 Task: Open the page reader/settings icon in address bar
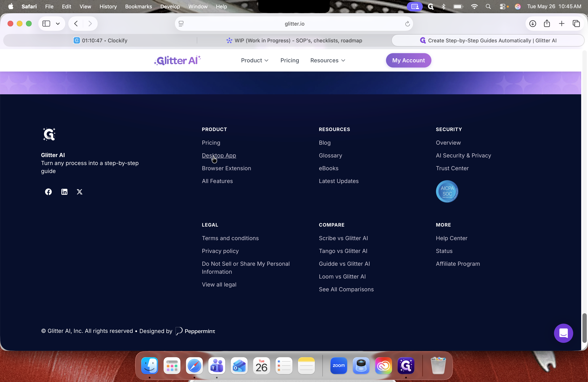pos(181,24)
